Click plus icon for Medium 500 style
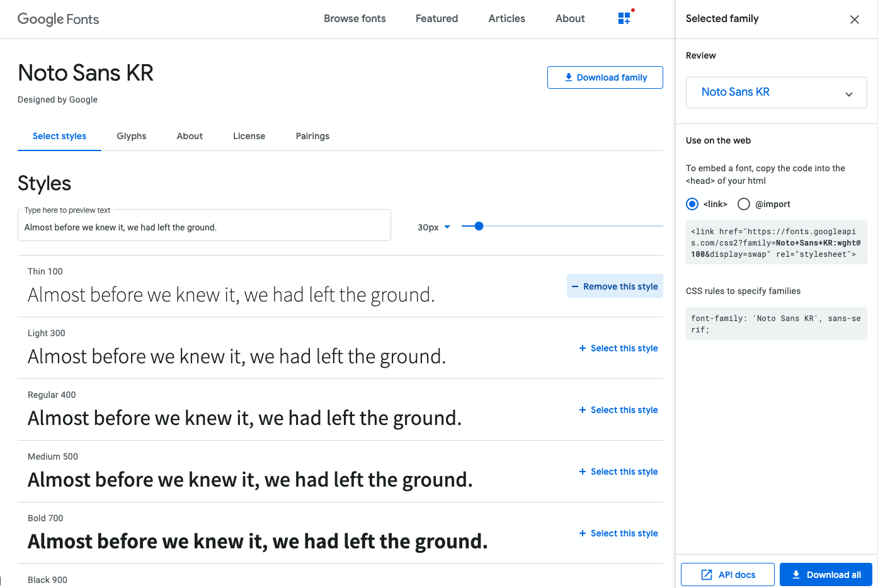The width and height of the screenshot is (878, 588). tap(583, 472)
